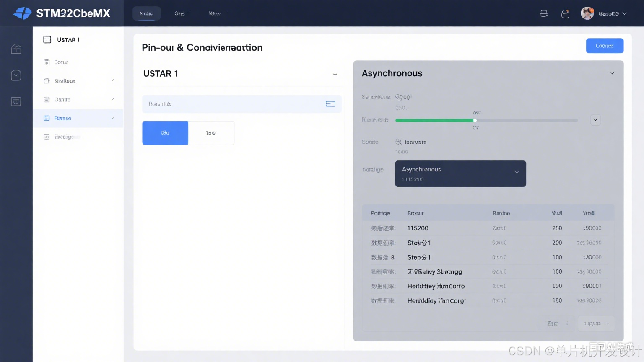644x362 pixels.
Task: Switch to the third top navigation tab
Action: pos(215,13)
